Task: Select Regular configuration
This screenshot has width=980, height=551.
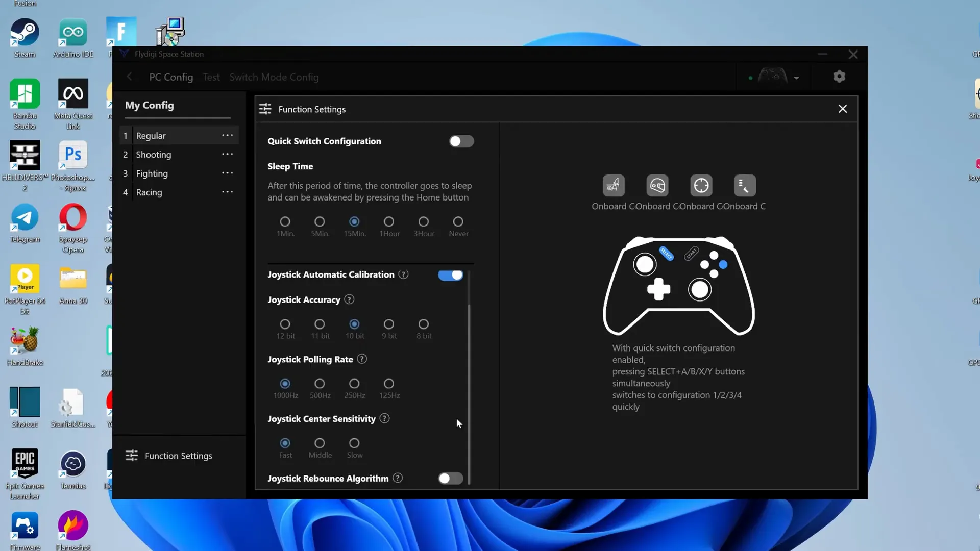Action: pyautogui.click(x=179, y=135)
